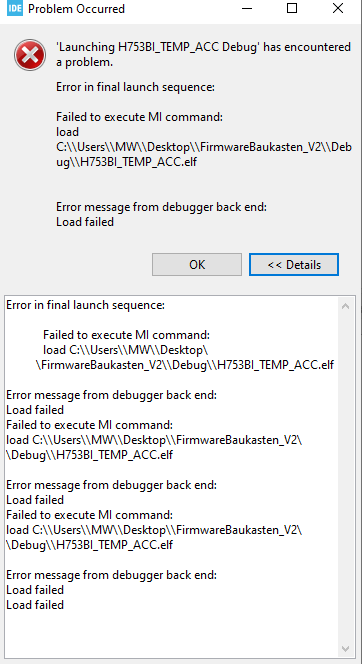This screenshot has height=664, width=362.
Task: Click the red error X icon
Action: [30, 55]
